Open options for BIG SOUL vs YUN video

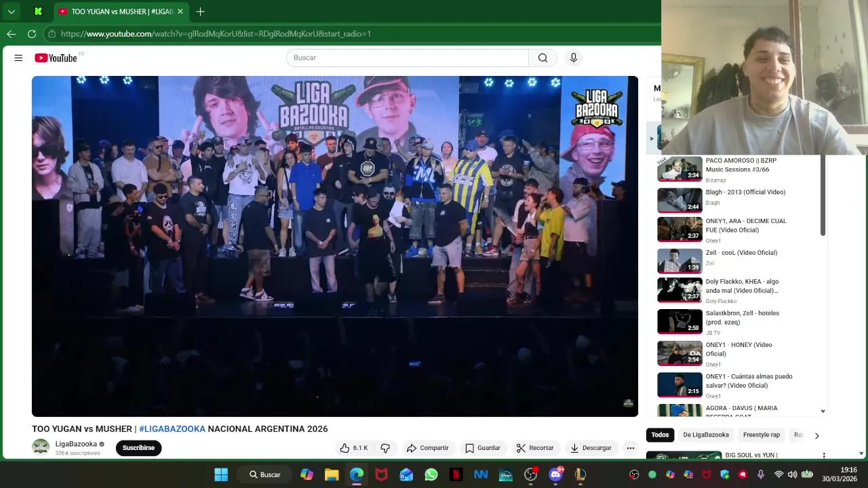824,455
